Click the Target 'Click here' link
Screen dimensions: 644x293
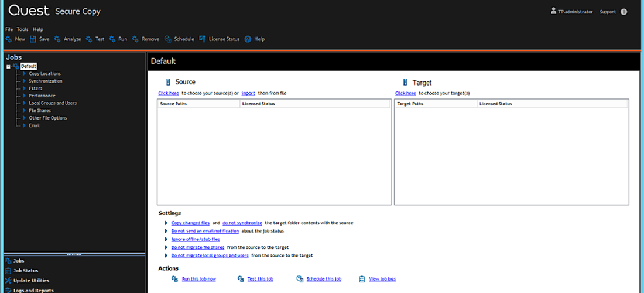coord(405,93)
